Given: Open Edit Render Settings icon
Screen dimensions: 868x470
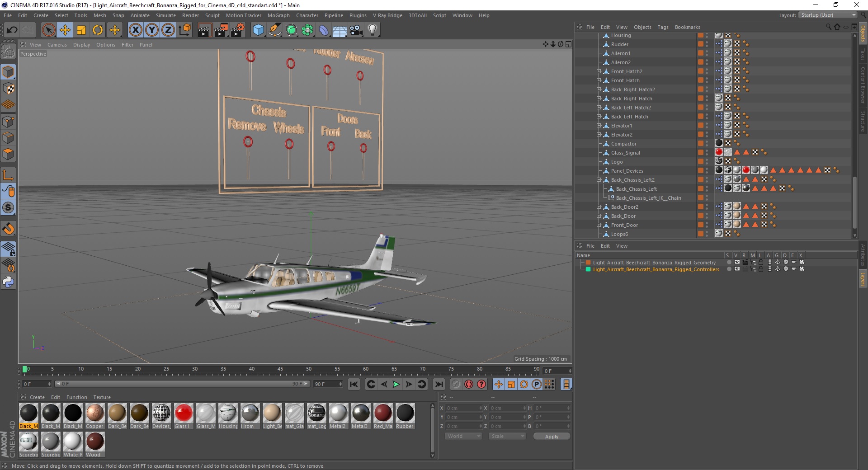Looking at the screenshot, I should (238, 30).
